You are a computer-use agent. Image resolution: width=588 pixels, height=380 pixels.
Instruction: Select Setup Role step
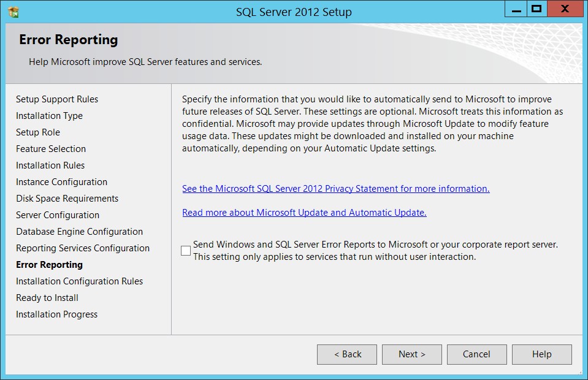[x=38, y=132]
